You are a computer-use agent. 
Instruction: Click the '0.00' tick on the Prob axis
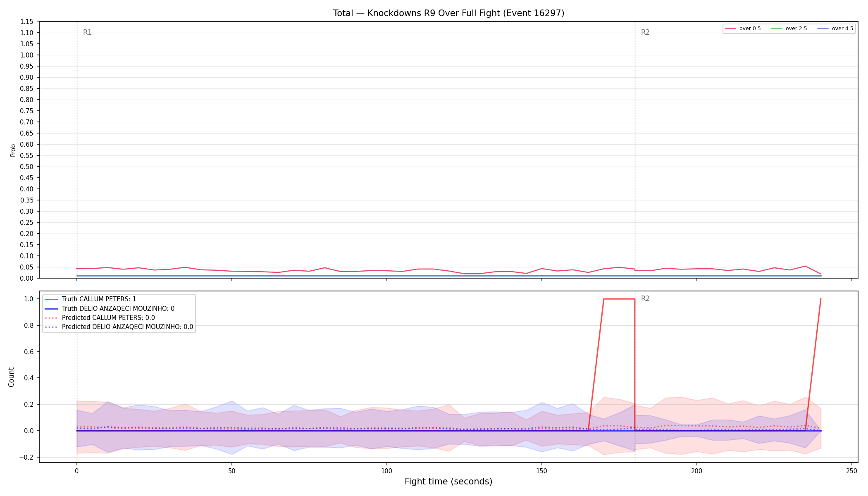[x=27, y=278]
